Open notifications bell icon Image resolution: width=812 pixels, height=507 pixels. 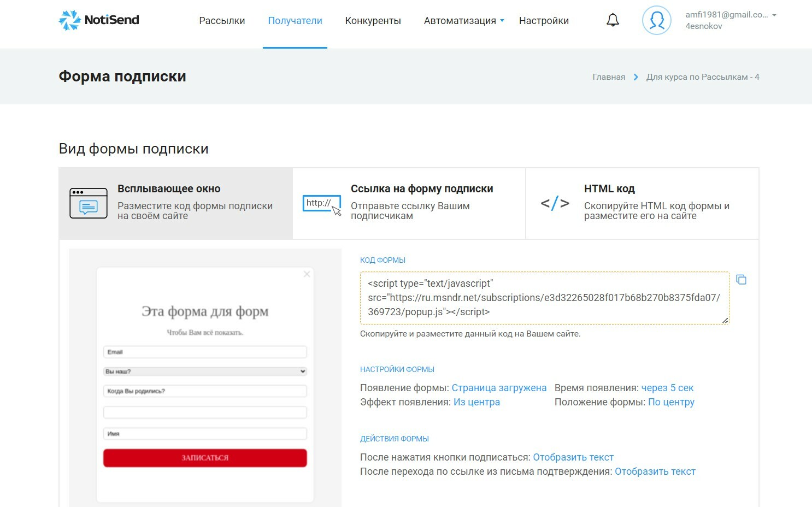click(613, 20)
